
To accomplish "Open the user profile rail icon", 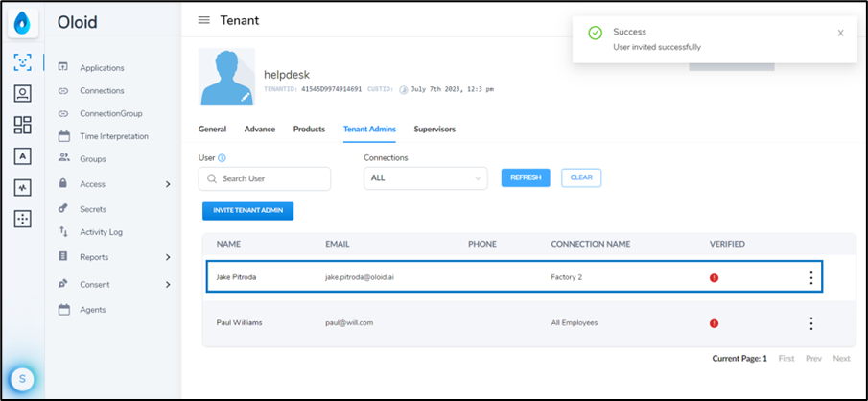I will pos(23,94).
